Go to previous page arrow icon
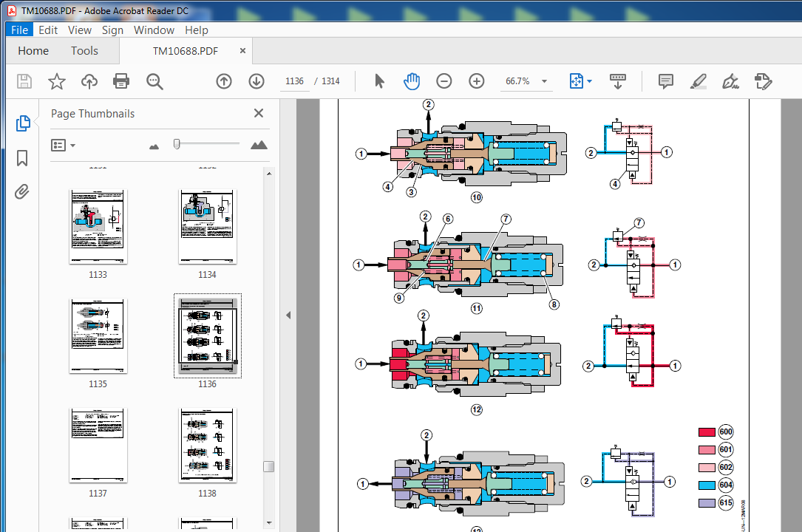802x532 pixels. (224, 81)
